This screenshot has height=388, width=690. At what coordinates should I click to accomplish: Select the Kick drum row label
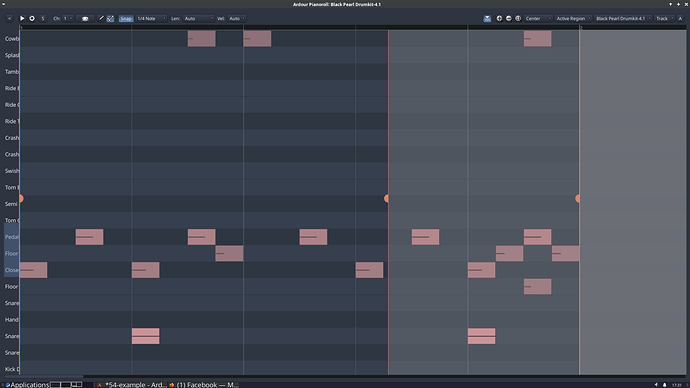click(x=12, y=369)
